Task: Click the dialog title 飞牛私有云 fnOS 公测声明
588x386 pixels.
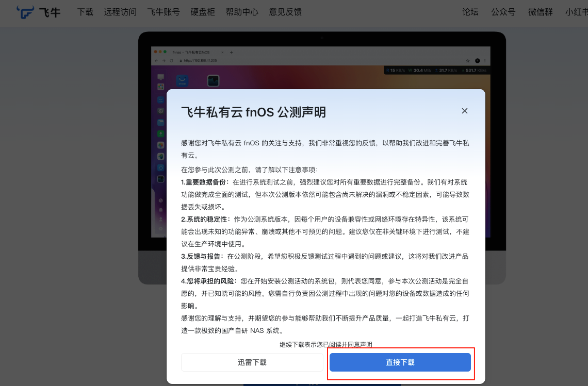Action: [253, 112]
